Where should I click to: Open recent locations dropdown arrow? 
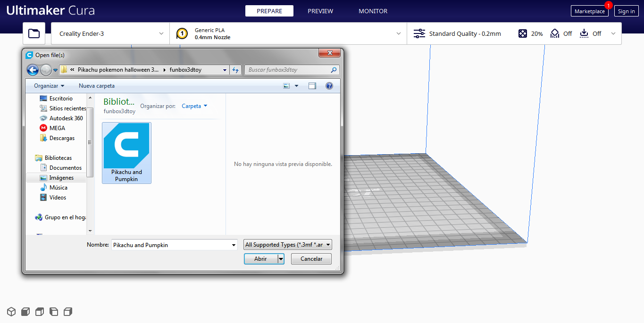[55, 70]
